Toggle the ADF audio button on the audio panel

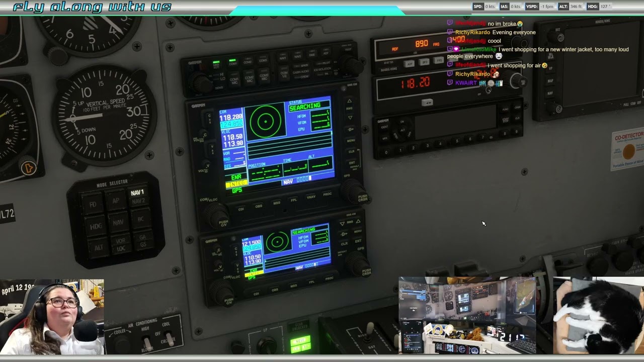(326, 52)
